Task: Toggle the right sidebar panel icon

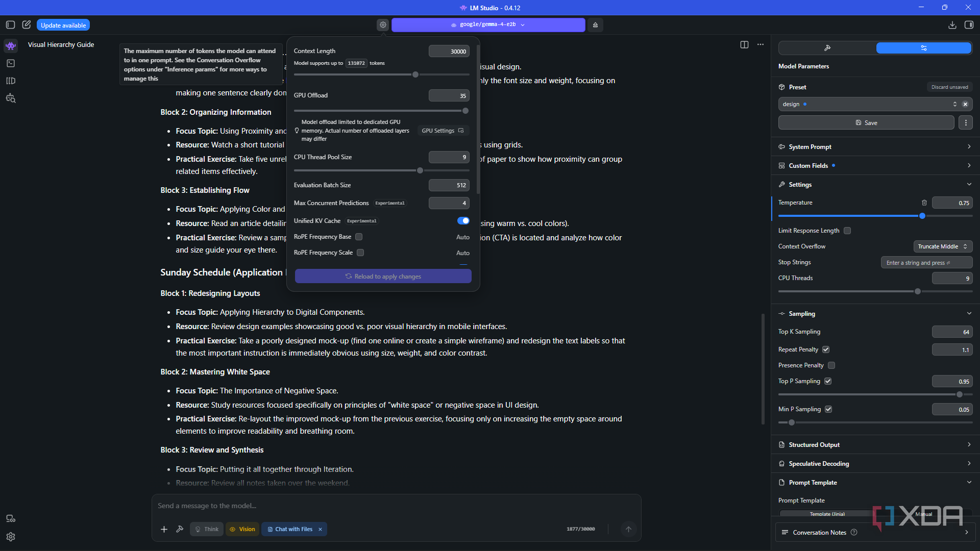Action: (x=969, y=25)
